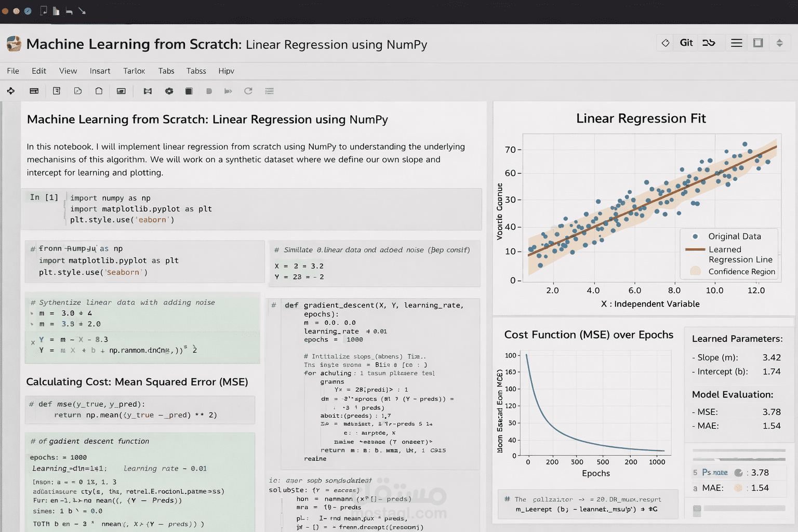Toggle single-panel view icon in top-right toolbar

pos(757,43)
